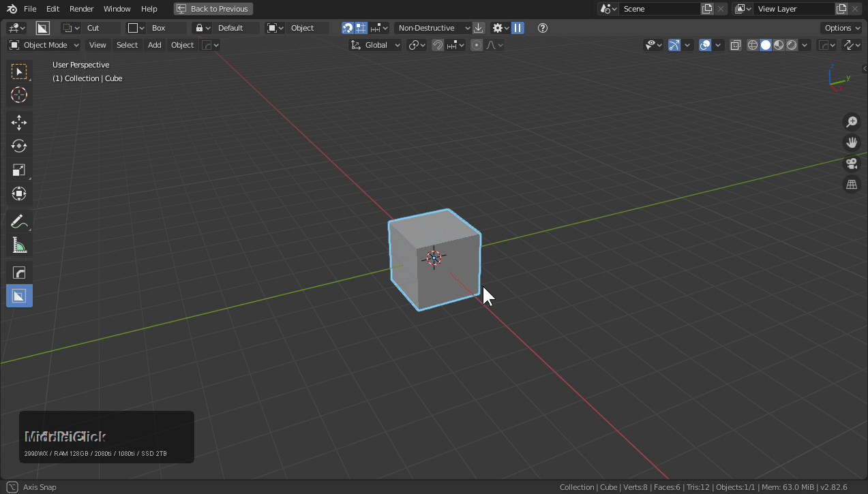The image size is (868, 494).
Task: Click the Options button
Action: (x=842, y=28)
